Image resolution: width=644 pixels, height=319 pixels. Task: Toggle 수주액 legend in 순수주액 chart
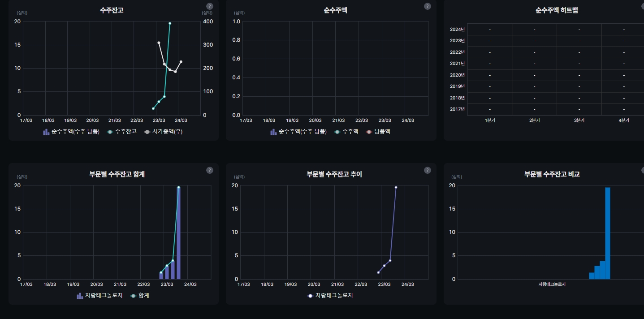click(x=346, y=132)
